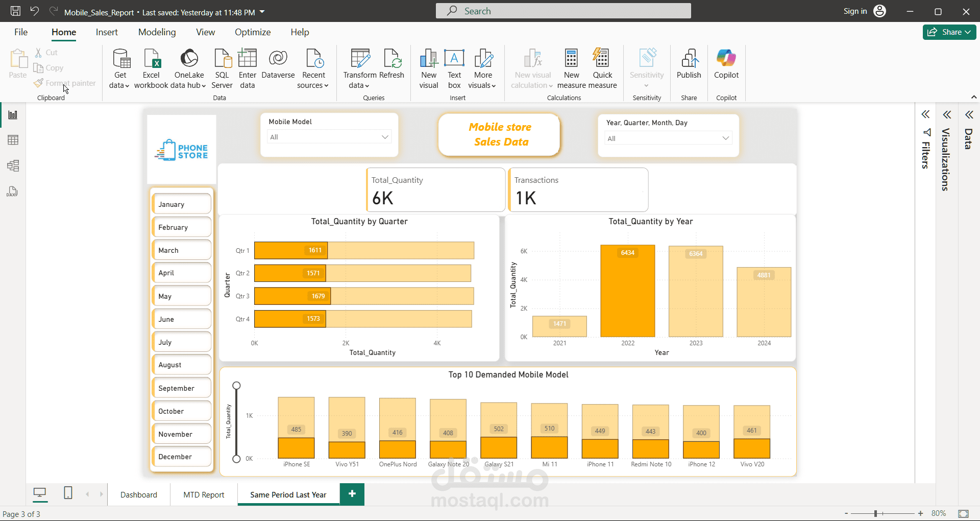Connect to SQL Server
Screen dimensions: 980x521
tap(222, 69)
